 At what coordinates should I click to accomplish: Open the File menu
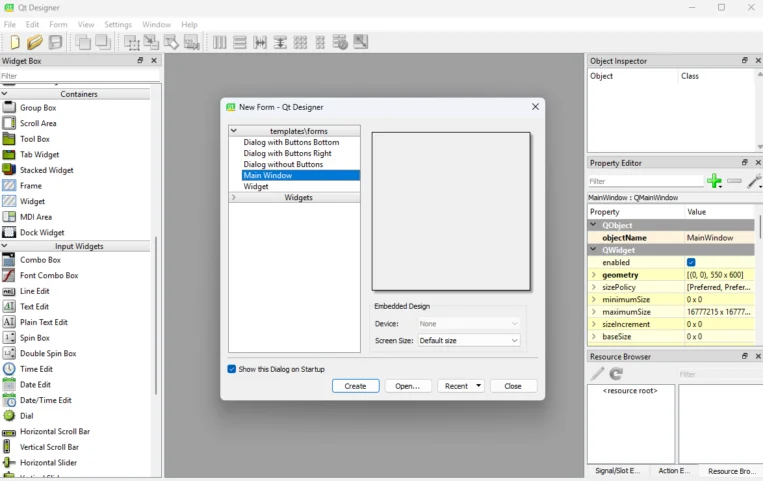(9, 24)
